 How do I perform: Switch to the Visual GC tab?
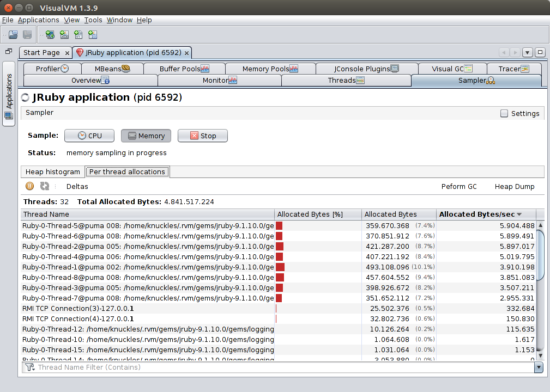pyautogui.click(x=452, y=69)
